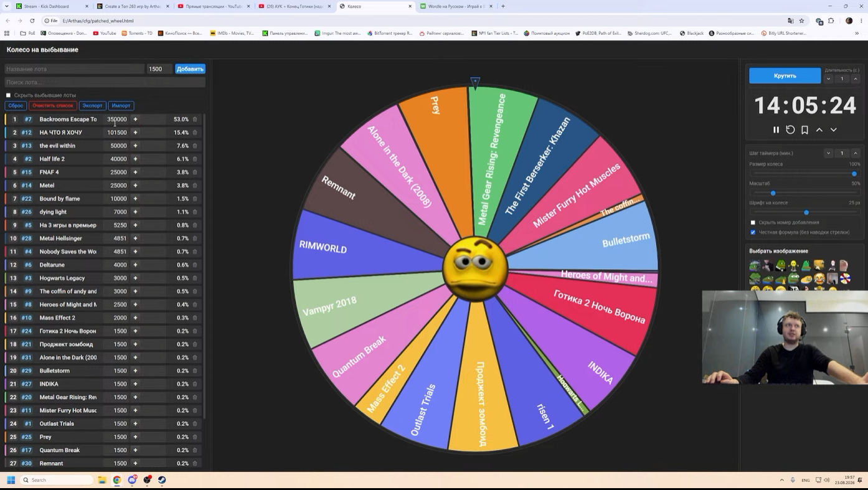
Task: Open a new browser tab
Action: point(503,6)
